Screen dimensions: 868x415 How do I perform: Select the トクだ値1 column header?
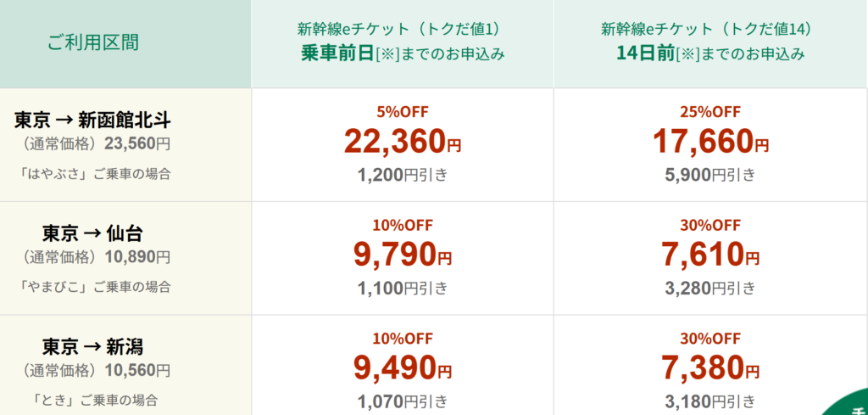click(x=403, y=44)
